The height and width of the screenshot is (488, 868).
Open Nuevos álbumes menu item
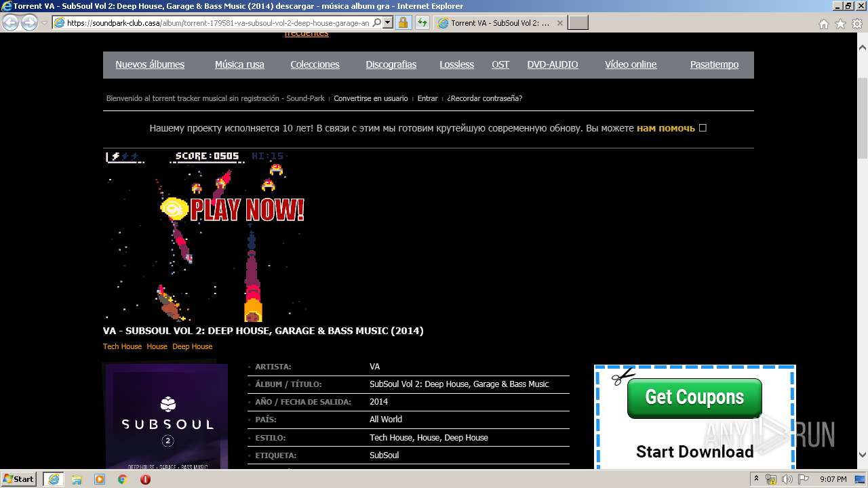150,64
